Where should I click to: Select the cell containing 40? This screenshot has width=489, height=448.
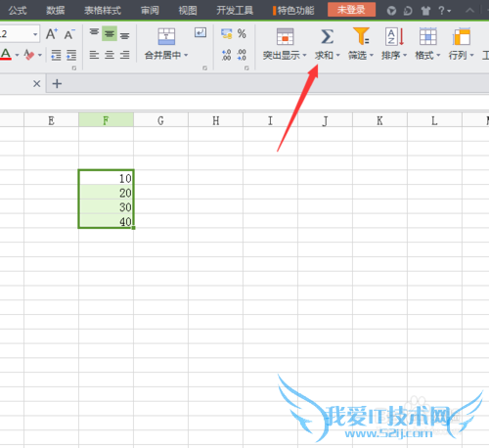click(x=106, y=221)
